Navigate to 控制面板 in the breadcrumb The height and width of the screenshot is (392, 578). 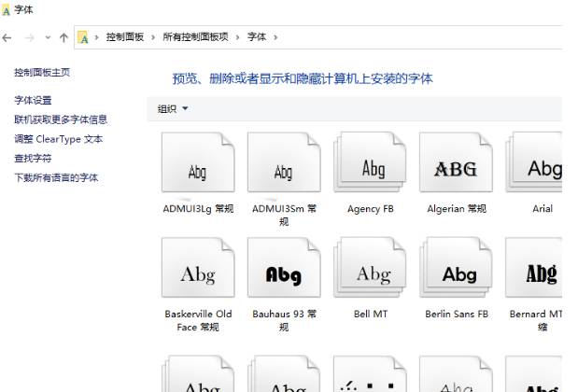pyautogui.click(x=125, y=37)
